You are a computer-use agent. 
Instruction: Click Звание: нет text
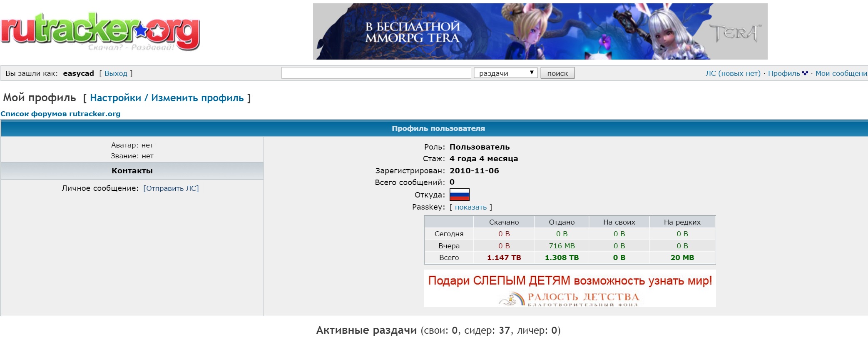[132, 156]
